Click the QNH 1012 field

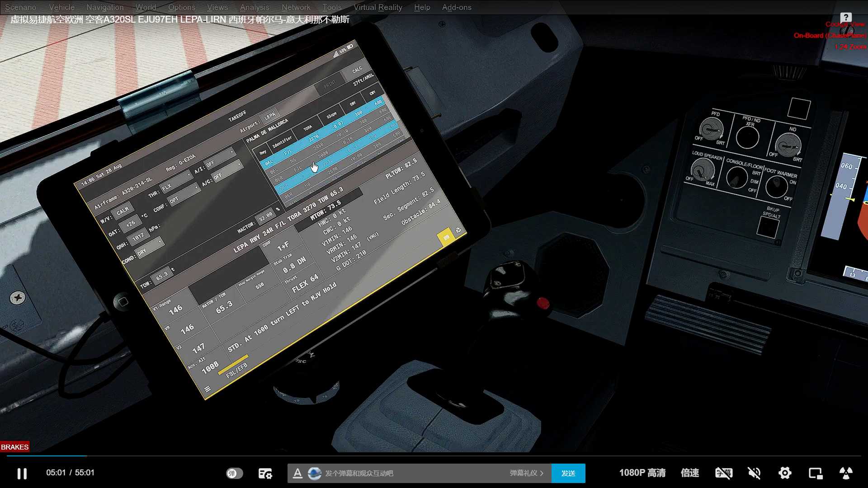click(x=138, y=235)
